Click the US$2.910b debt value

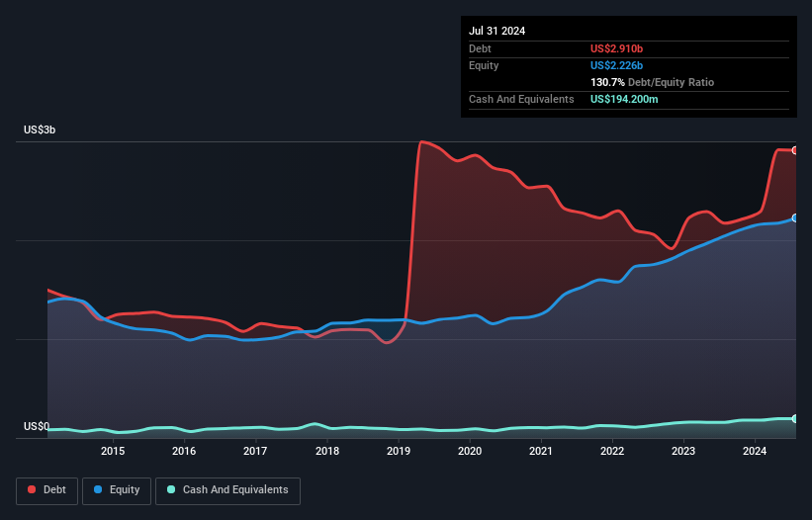coord(617,48)
